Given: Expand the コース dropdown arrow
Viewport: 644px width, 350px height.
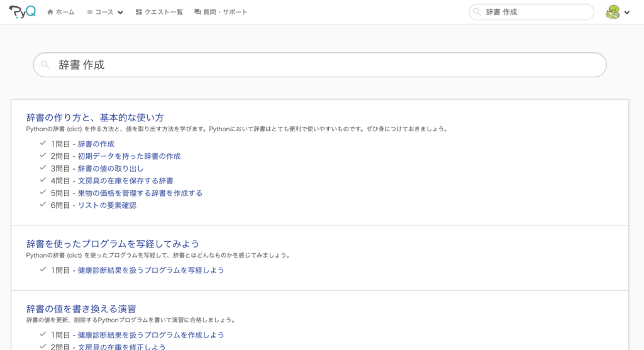Looking at the screenshot, I should [x=120, y=13].
